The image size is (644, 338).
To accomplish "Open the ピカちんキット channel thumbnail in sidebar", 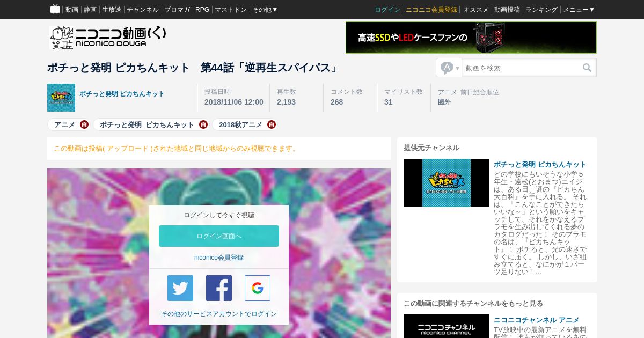I will (x=447, y=183).
